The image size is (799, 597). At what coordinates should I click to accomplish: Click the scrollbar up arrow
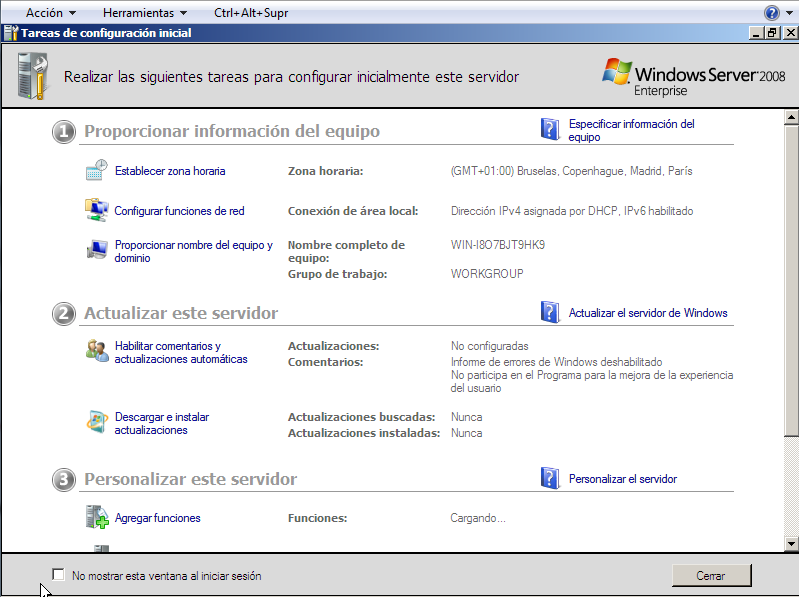[791, 117]
